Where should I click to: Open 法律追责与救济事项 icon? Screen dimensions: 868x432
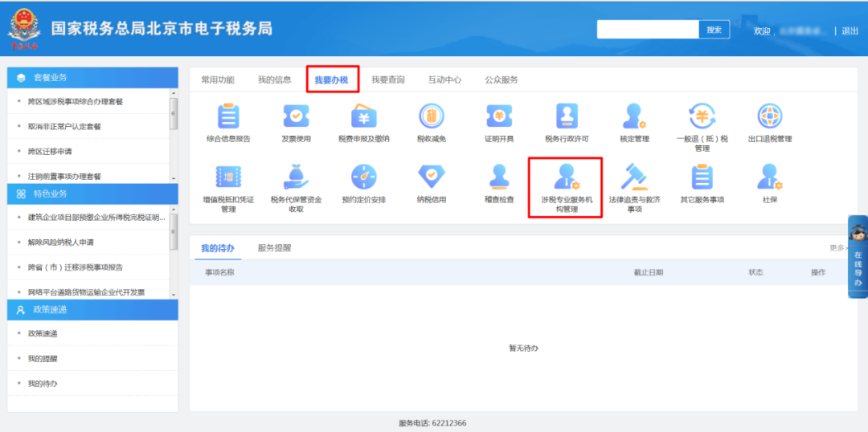pos(634,177)
